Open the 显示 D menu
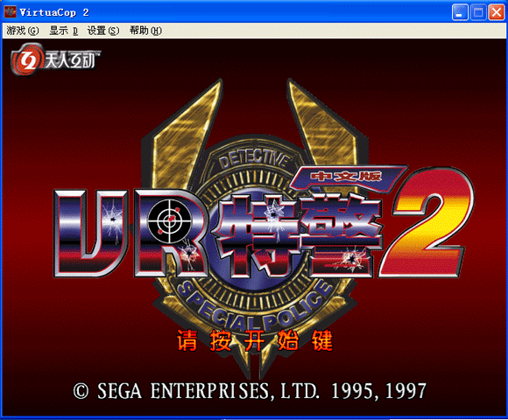508x420 pixels. coord(64,31)
